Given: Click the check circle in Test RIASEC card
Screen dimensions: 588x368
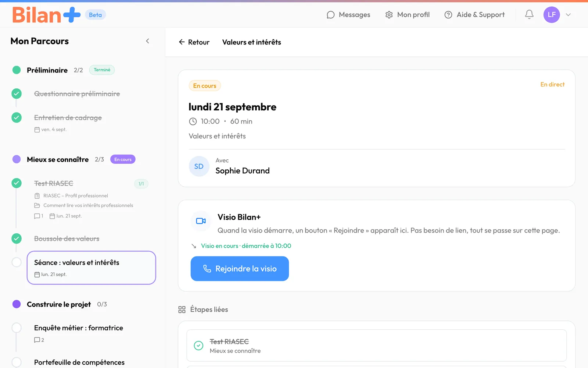Looking at the screenshot, I should (198, 346).
